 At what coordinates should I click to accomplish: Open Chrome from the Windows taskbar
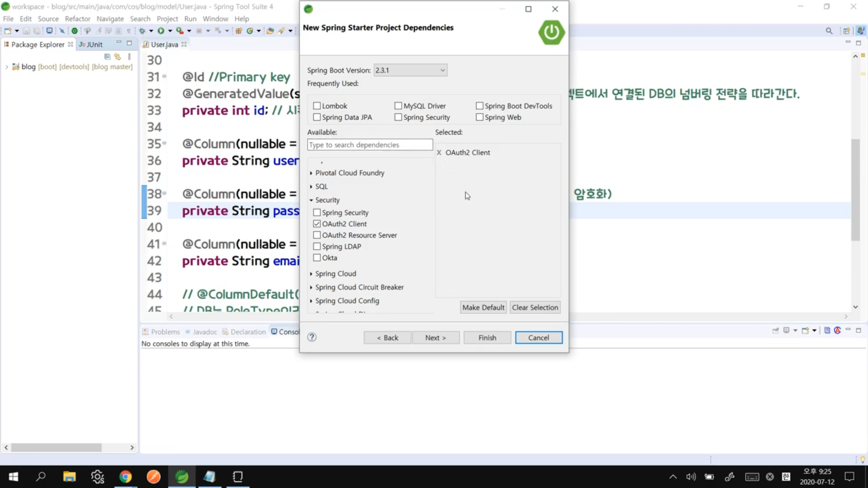[x=125, y=477]
